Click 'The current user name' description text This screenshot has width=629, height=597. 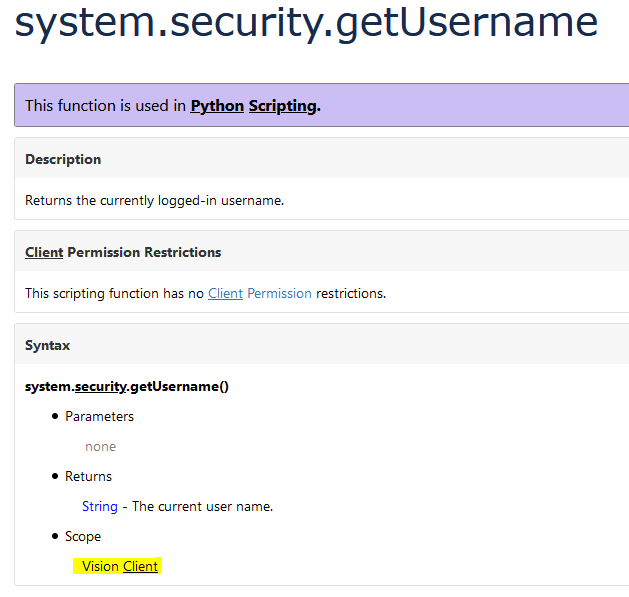tap(202, 506)
